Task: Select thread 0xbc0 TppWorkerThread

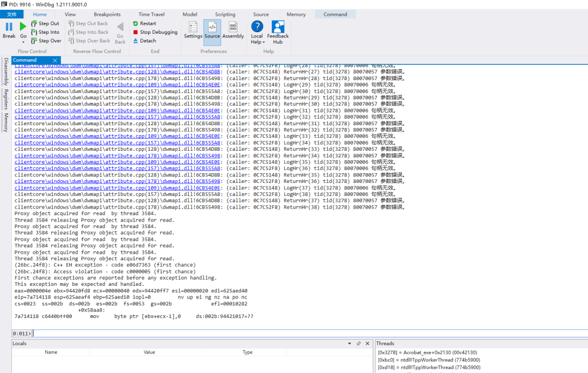Action: (429, 360)
